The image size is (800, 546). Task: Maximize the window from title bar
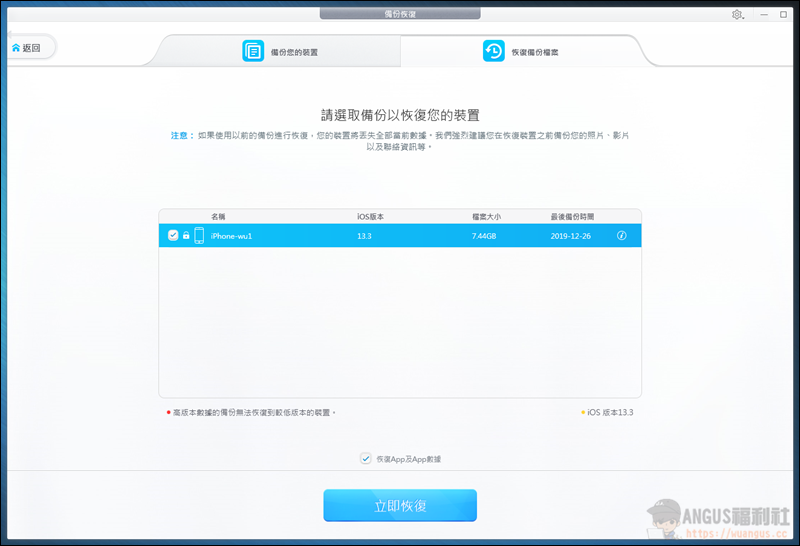[x=783, y=14]
